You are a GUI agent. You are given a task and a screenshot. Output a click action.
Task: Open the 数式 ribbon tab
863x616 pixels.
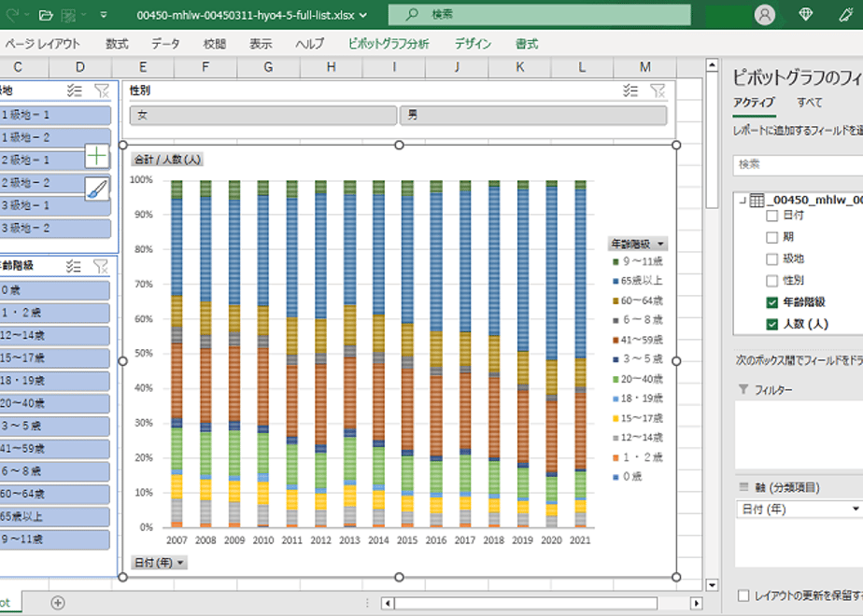point(118,44)
